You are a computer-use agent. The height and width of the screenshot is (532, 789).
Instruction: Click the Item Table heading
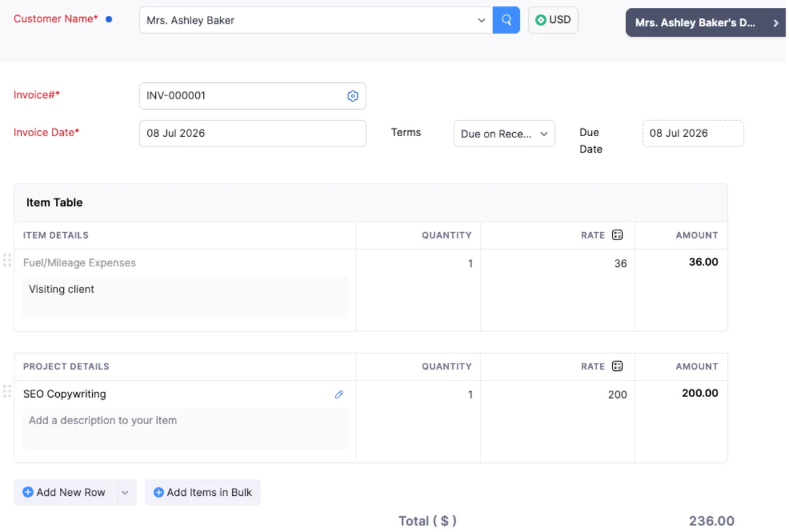coord(55,203)
